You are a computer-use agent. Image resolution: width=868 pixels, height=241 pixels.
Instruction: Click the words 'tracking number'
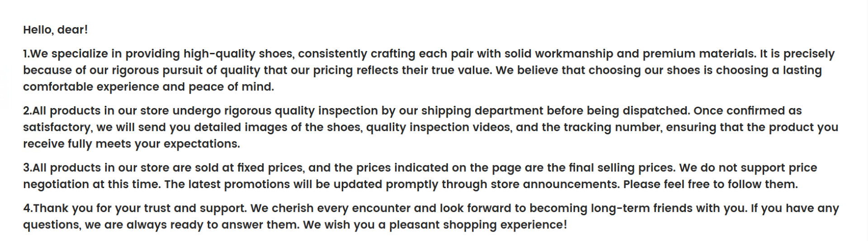pos(613,128)
